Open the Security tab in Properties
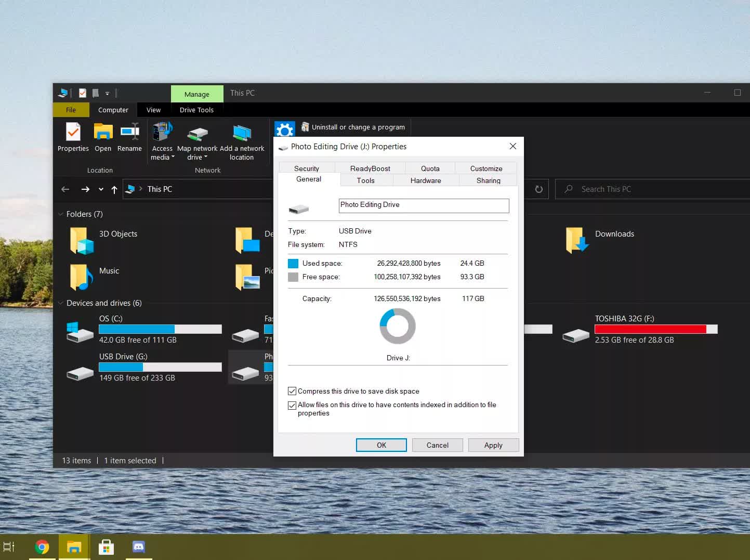Viewport: 750px width, 560px height. coord(307,168)
